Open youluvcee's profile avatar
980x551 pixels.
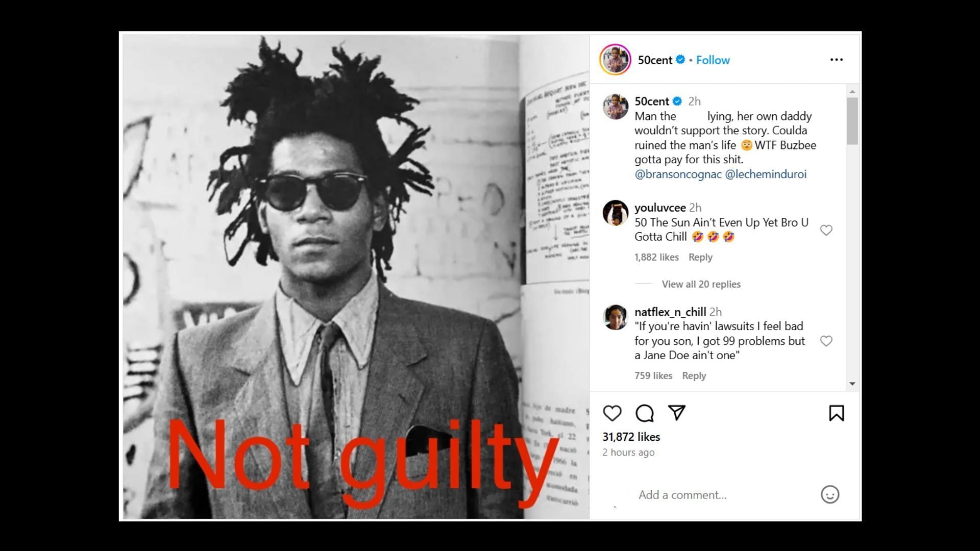pos(615,213)
